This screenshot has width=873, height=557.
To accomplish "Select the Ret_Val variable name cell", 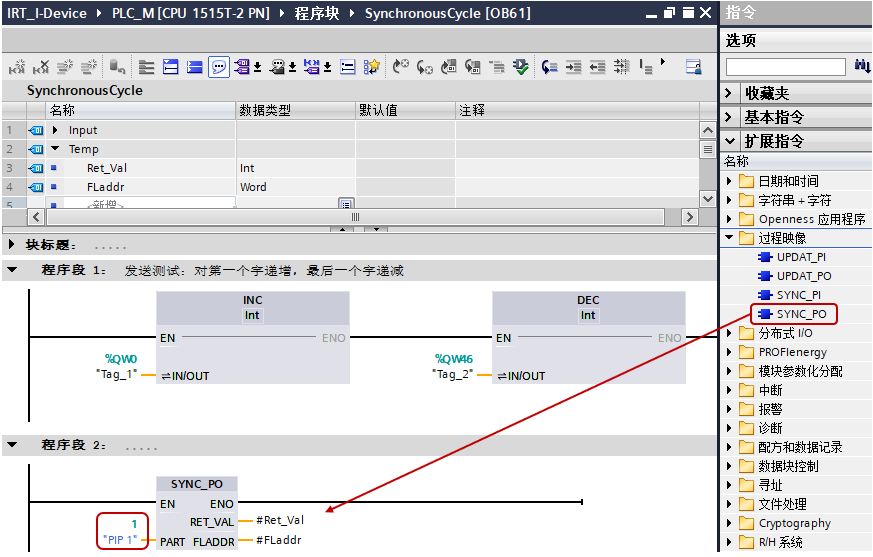I will [x=107, y=168].
